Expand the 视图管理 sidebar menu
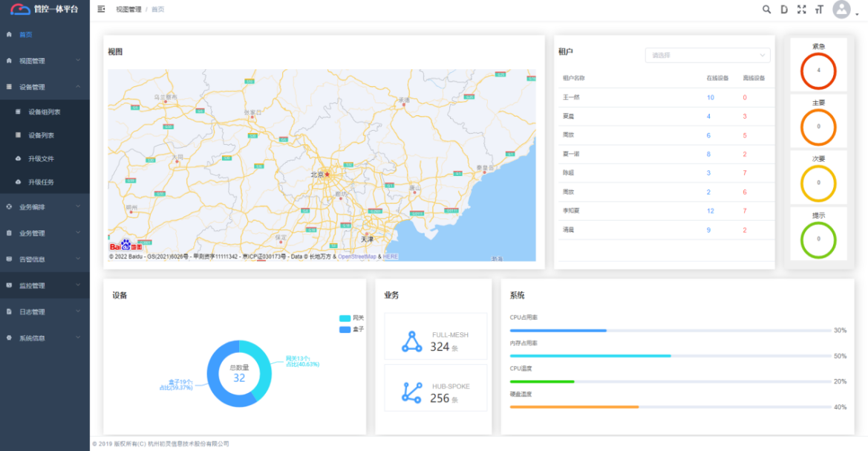 click(45, 61)
